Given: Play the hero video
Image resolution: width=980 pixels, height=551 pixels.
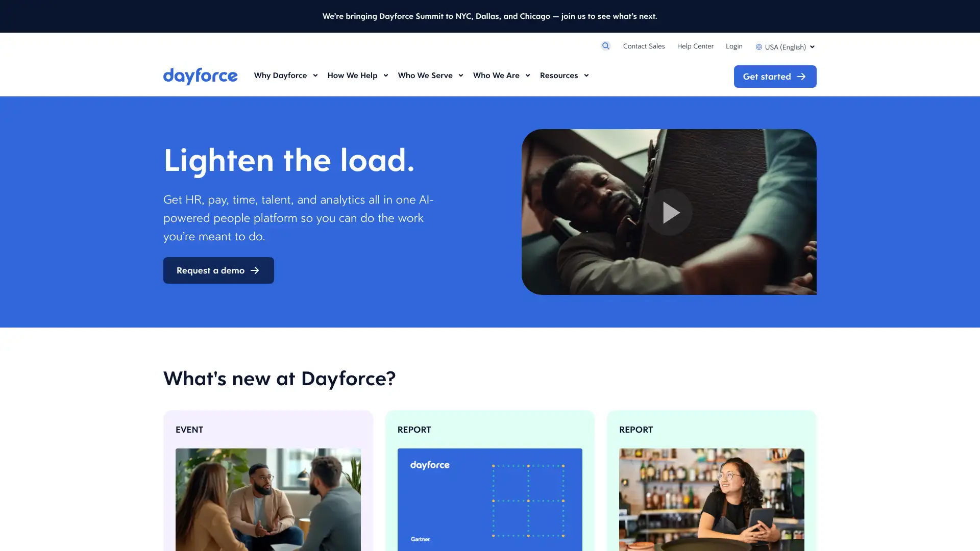Looking at the screenshot, I should tap(669, 212).
